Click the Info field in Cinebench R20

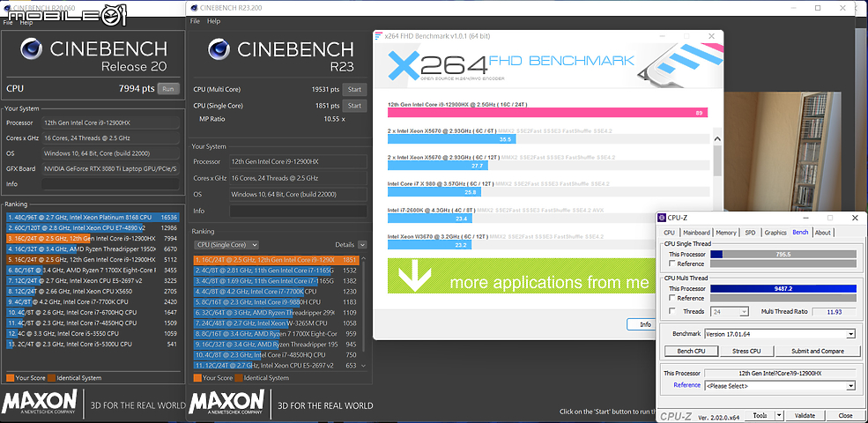click(110, 184)
